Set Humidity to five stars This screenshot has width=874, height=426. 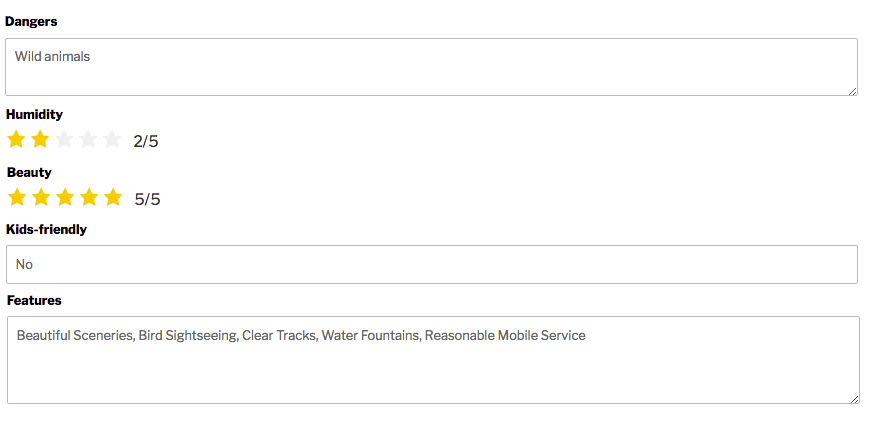tap(112, 140)
